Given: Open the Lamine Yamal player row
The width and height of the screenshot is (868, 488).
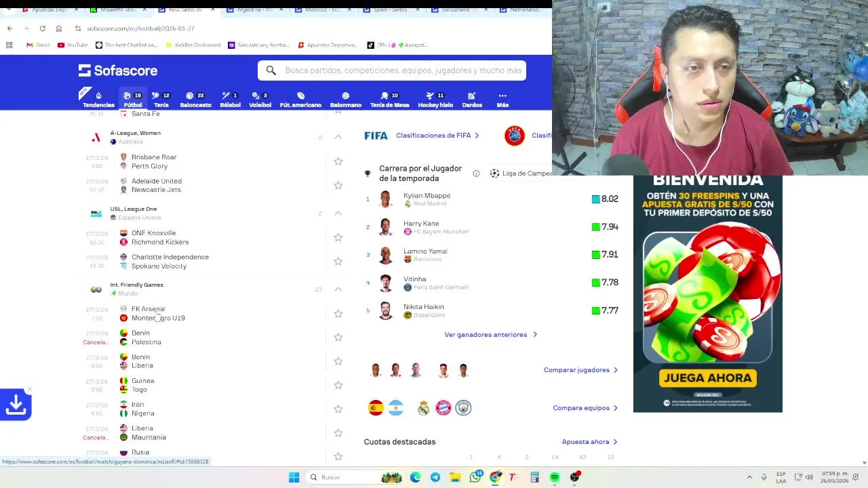Looking at the screenshot, I should [491, 255].
